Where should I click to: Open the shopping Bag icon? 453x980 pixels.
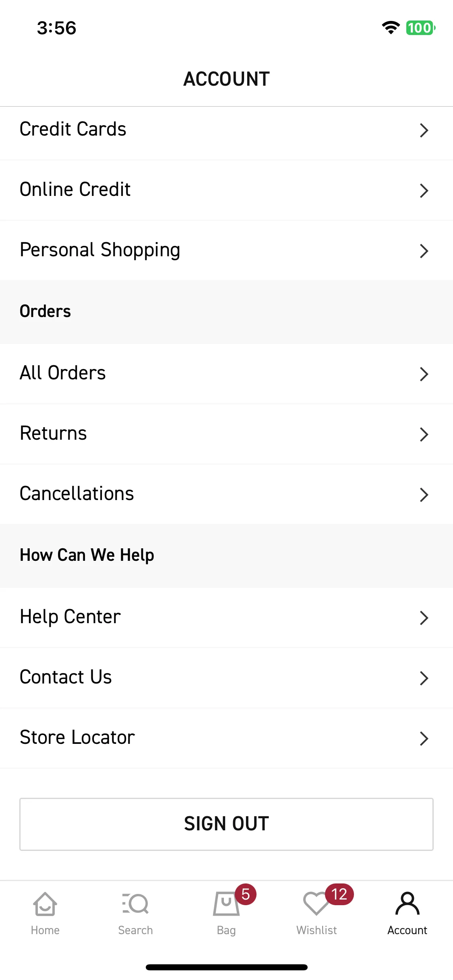[x=226, y=904]
